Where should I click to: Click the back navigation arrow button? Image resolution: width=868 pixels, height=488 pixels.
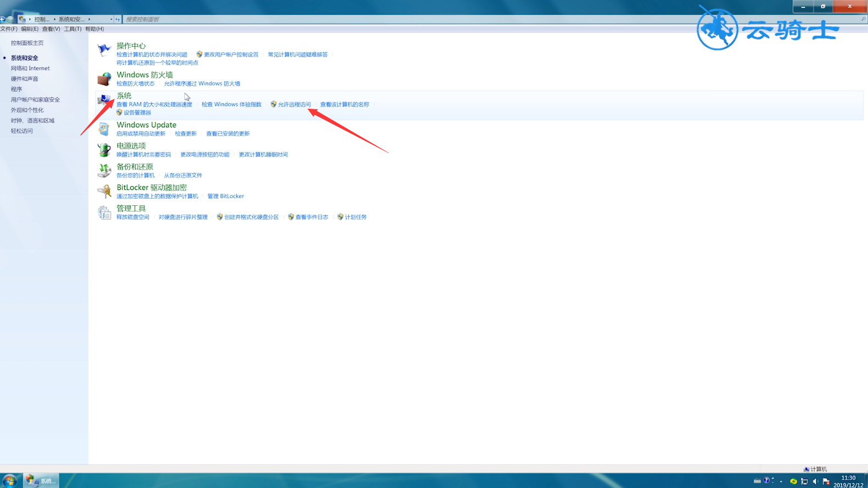point(3,19)
